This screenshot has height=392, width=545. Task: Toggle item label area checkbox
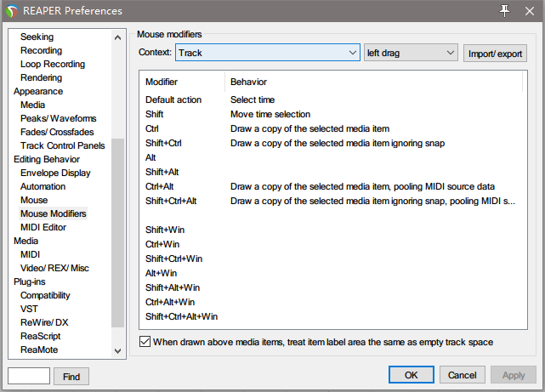point(145,342)
